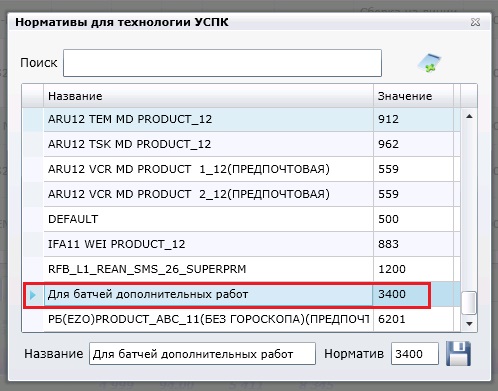Viewport: 498px width, 391px height.
Task: Click value cell 912
Action: pos(413,119)
